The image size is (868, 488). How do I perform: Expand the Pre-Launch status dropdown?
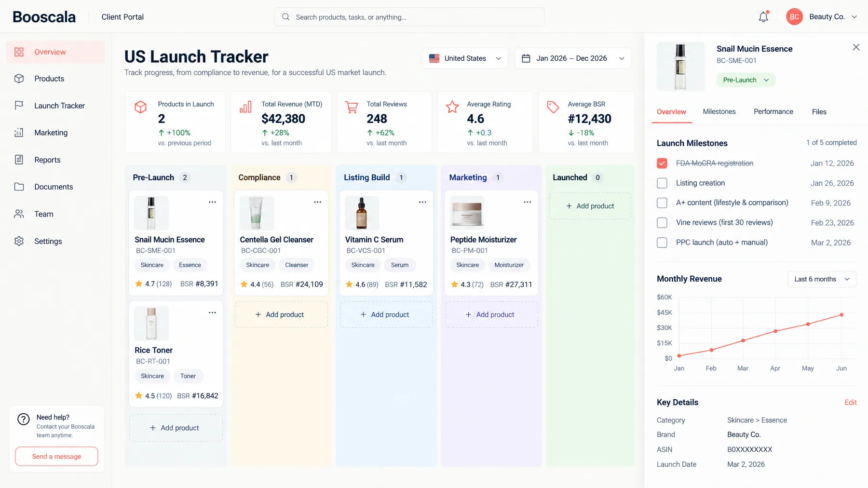coord(746,80)
